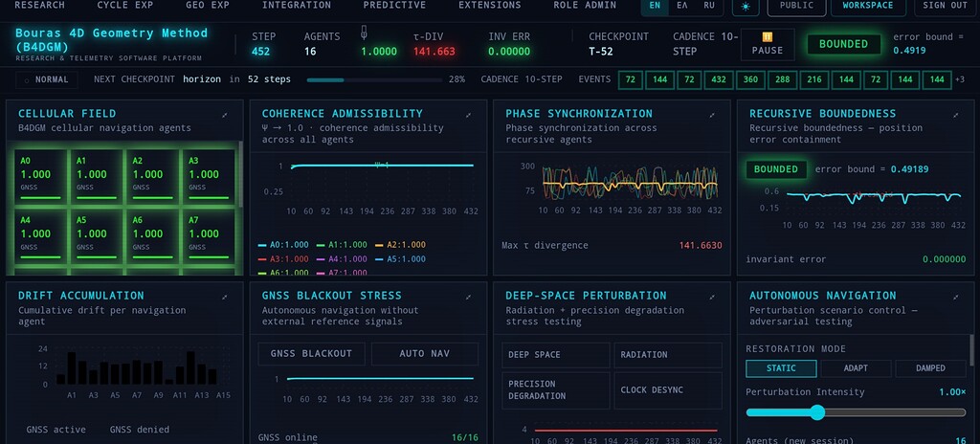The height and width of the screenshot is (444, 980).
Task: Expand the Autonomous Navigation panel
Action: [x=956, y=297]
